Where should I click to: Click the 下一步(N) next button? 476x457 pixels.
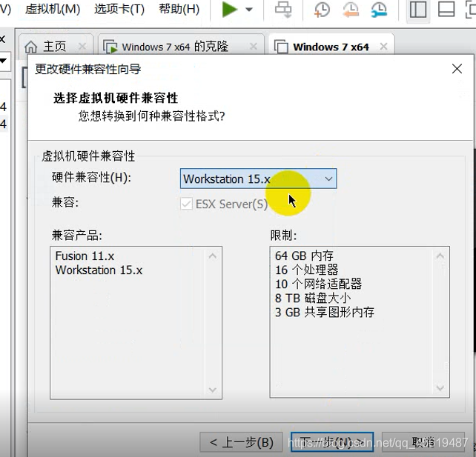click(332, 442)
